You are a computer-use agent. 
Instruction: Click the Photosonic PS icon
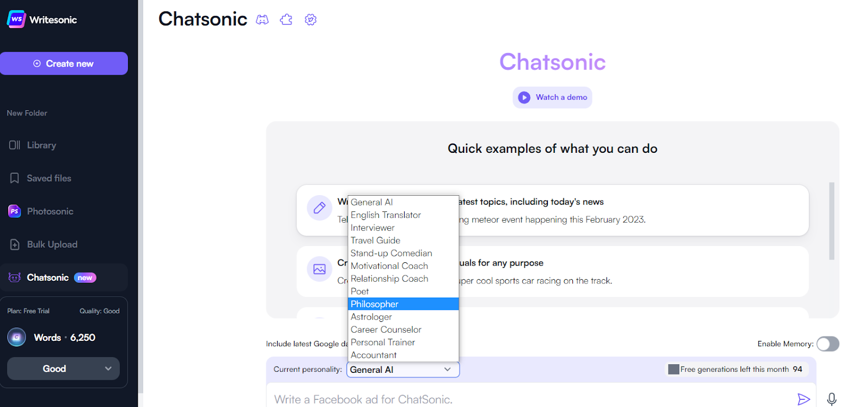click(x=15, y=211)
